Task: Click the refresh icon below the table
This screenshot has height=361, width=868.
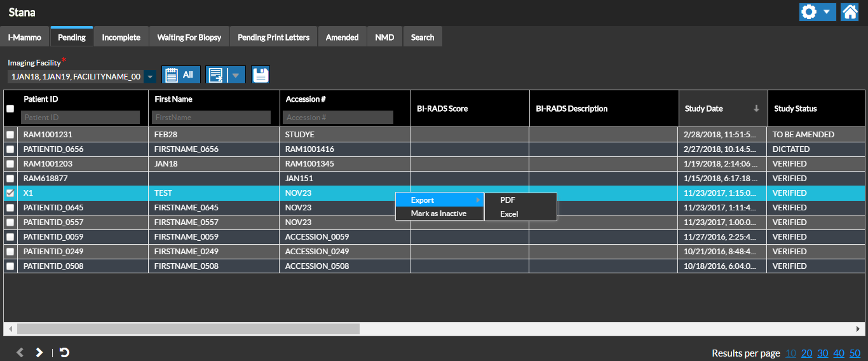Action: 64,352
